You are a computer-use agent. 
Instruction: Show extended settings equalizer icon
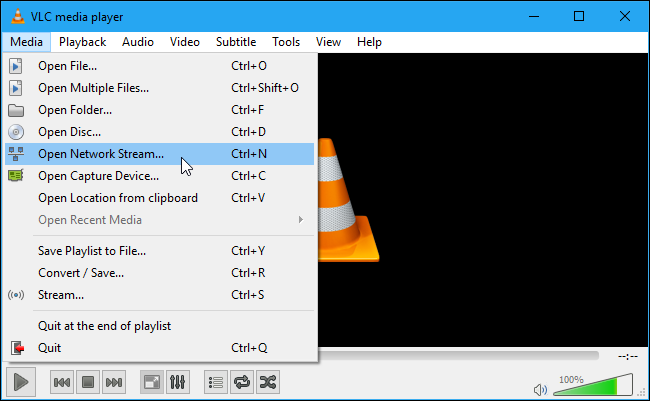click(177, 382)
